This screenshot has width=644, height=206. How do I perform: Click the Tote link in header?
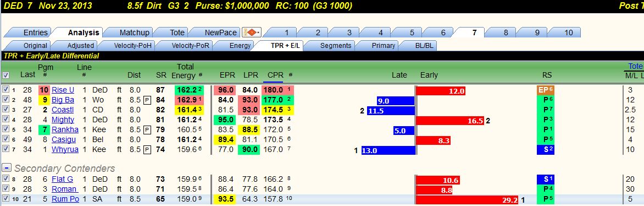pos(635,66)
